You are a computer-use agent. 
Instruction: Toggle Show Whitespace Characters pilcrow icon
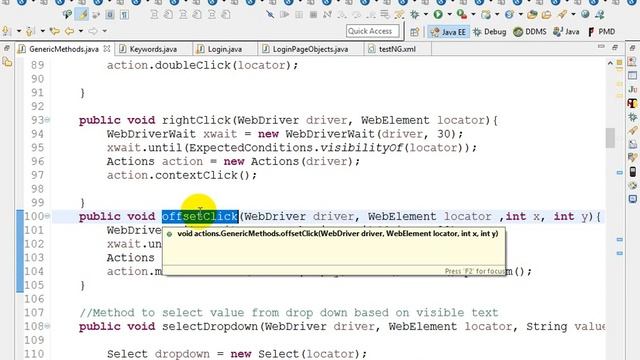coord(124,15)
